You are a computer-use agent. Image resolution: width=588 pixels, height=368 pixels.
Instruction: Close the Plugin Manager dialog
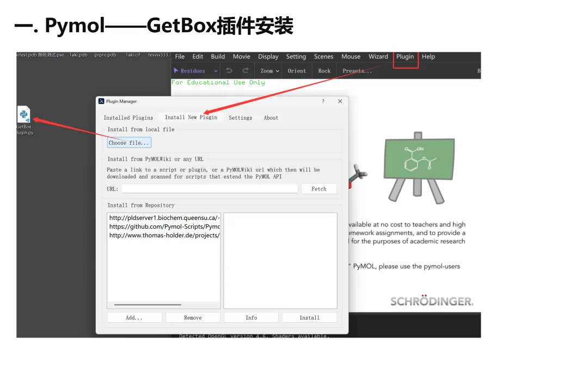(340, 101)
